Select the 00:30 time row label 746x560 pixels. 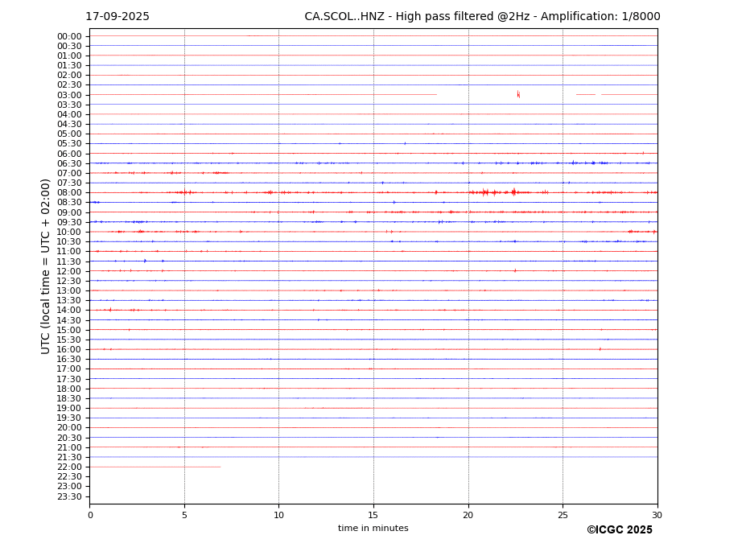click(69, 46)
